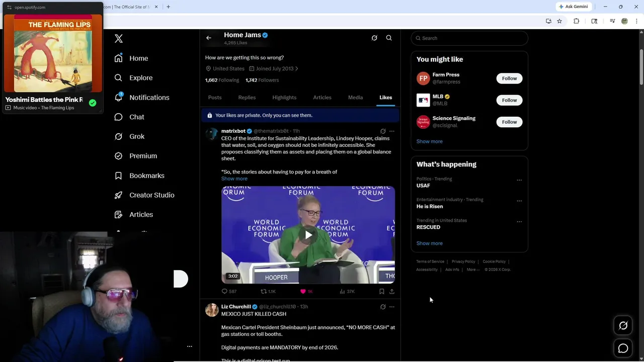
Task: Open Notifications bell in the sidebar
Action: pyautogui.click(x=142, y=98)
